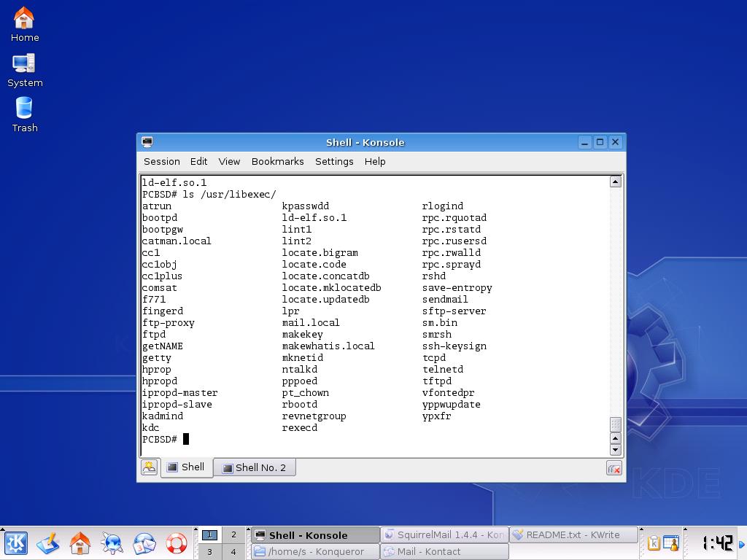Switch to virtual desktop 4
747x560 pixels.
pos(233,552)
